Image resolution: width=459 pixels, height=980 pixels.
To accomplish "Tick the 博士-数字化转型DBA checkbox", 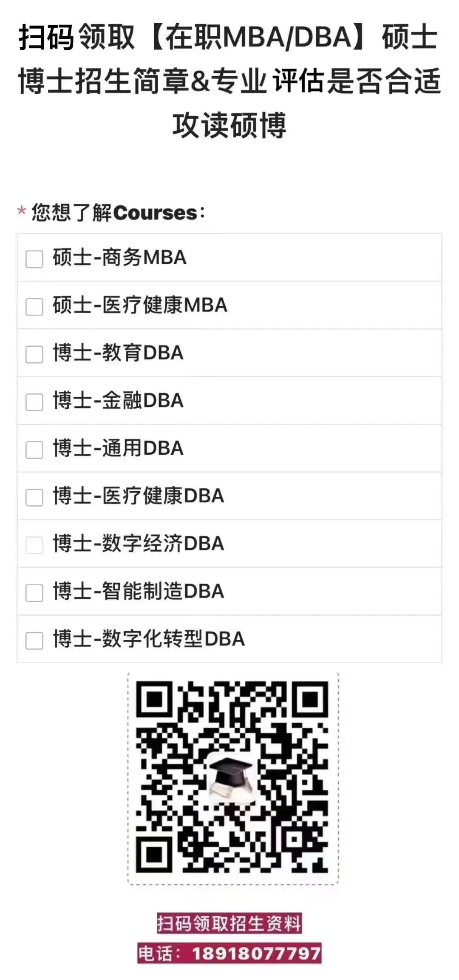I will [34, 640].
